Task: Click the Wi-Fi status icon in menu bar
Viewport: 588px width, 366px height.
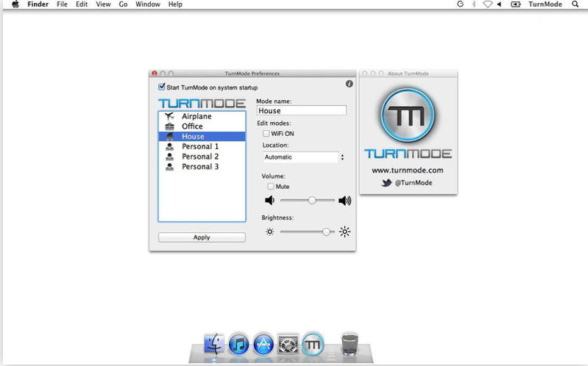Action: pyautogui.click(x=487, y=4)
